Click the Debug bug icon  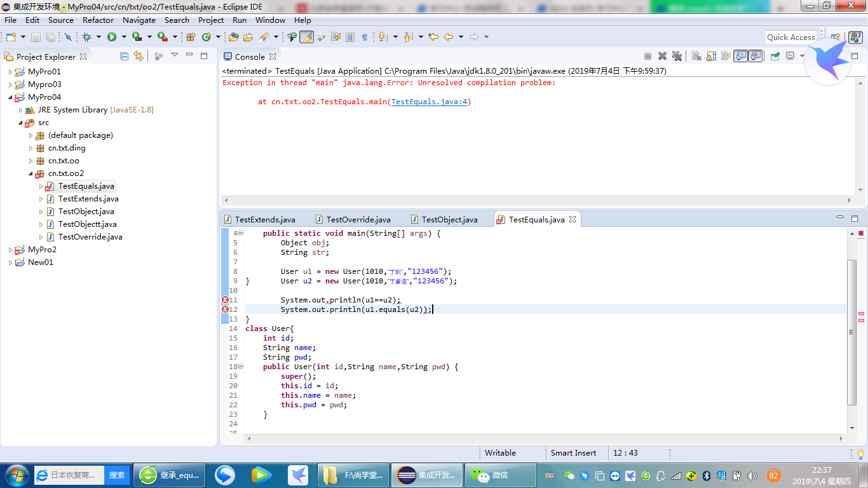click(x=86, y=37)
